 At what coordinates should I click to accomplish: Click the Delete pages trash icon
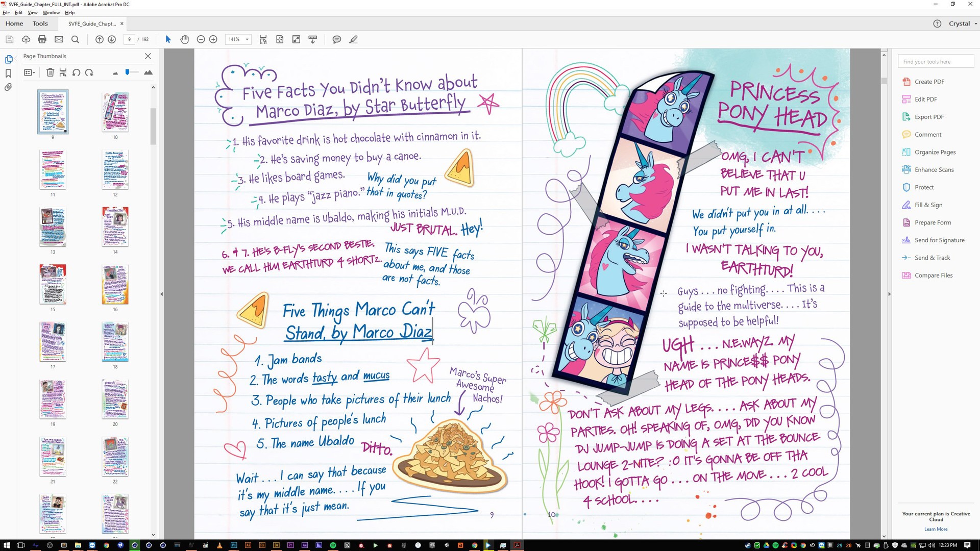50,72
